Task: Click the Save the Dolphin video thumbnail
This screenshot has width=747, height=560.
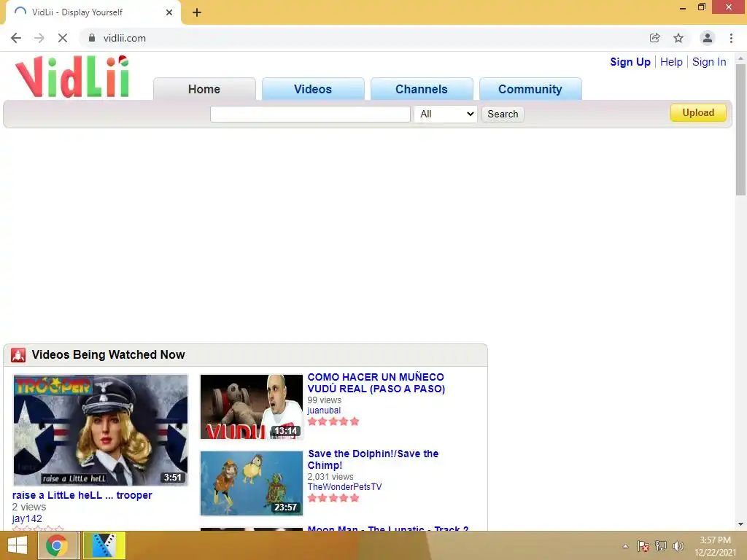Action: click(252, 483)
